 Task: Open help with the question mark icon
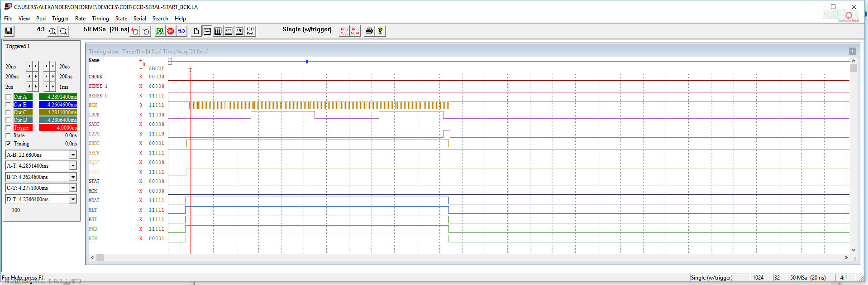(x=380, y=31)
